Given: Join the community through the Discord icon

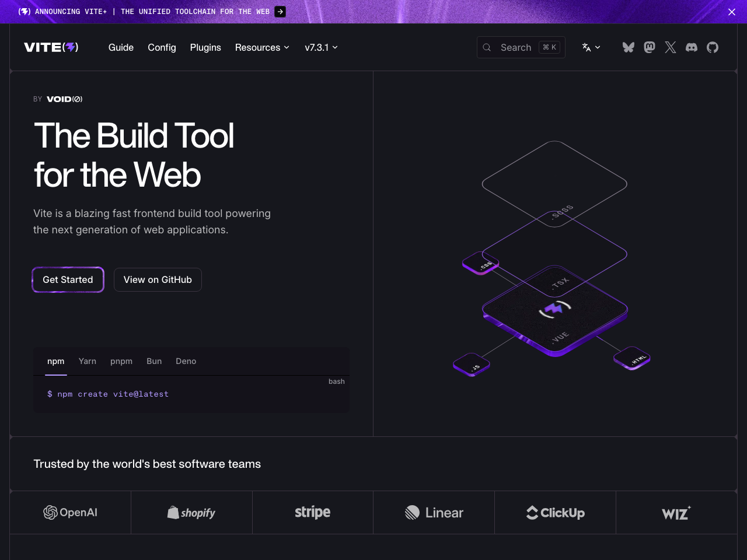Looking at the screenshot, I should [691, 47].
